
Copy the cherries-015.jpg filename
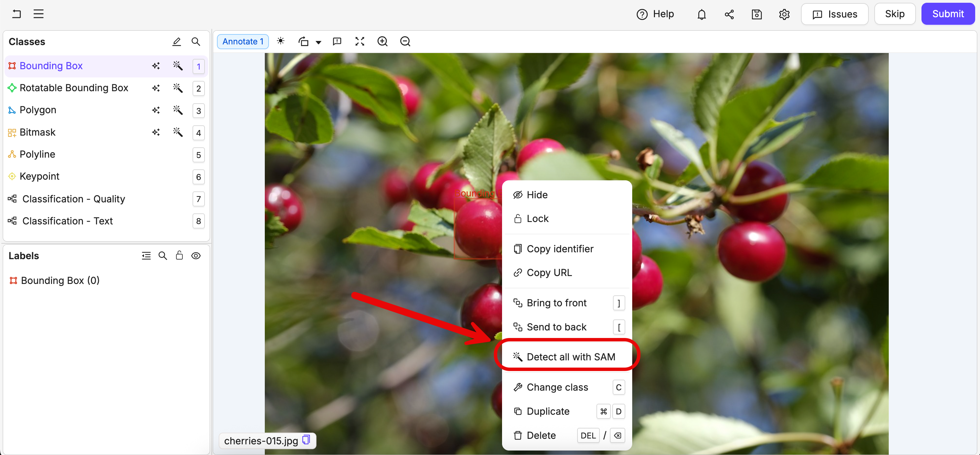[x=306, y=440]
